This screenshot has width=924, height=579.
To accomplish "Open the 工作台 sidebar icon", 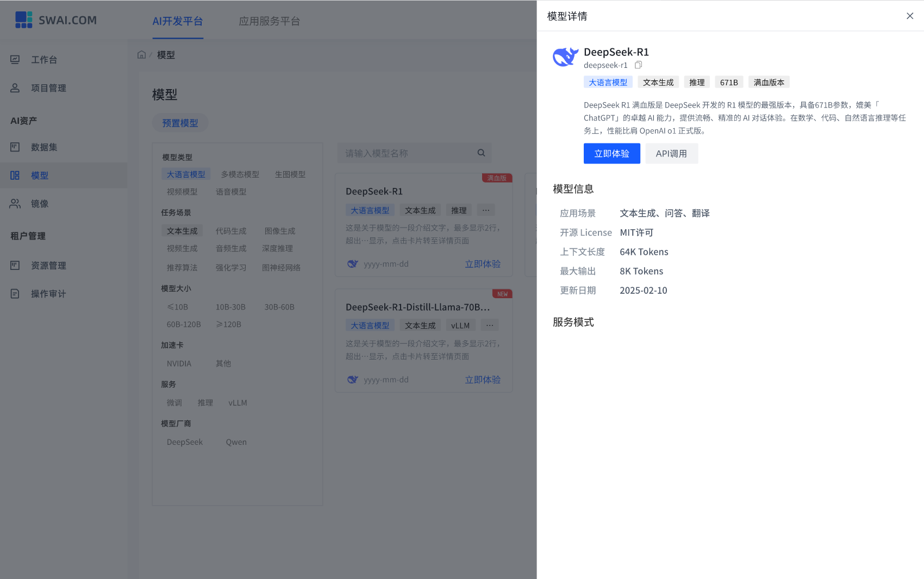I will pos(15,60).
